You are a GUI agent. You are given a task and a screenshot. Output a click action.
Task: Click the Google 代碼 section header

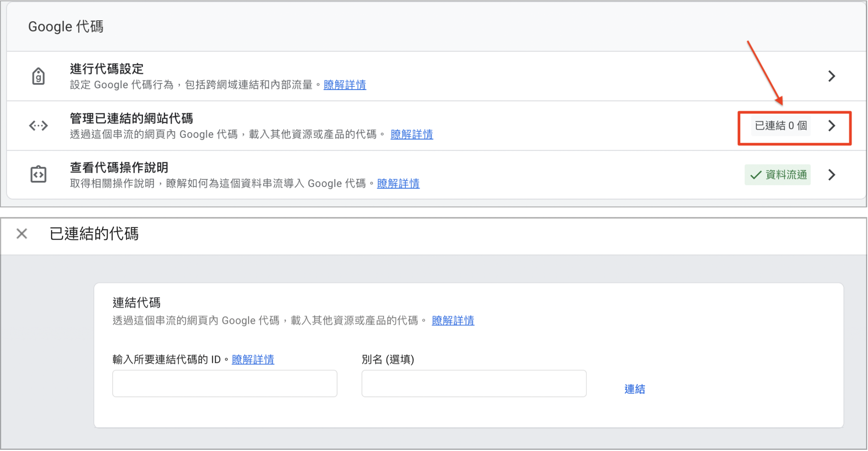click(66, 27)
